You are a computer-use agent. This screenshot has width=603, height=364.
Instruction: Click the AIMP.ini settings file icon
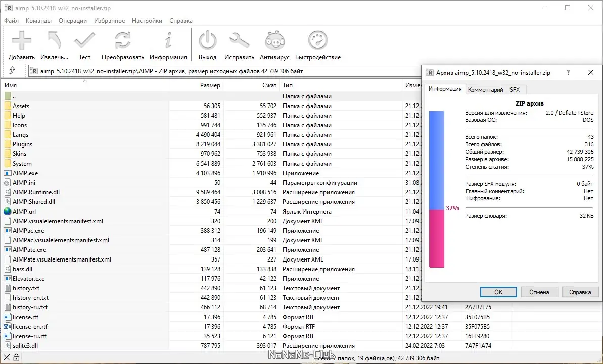pyautogui.click(x=8, y=183)
